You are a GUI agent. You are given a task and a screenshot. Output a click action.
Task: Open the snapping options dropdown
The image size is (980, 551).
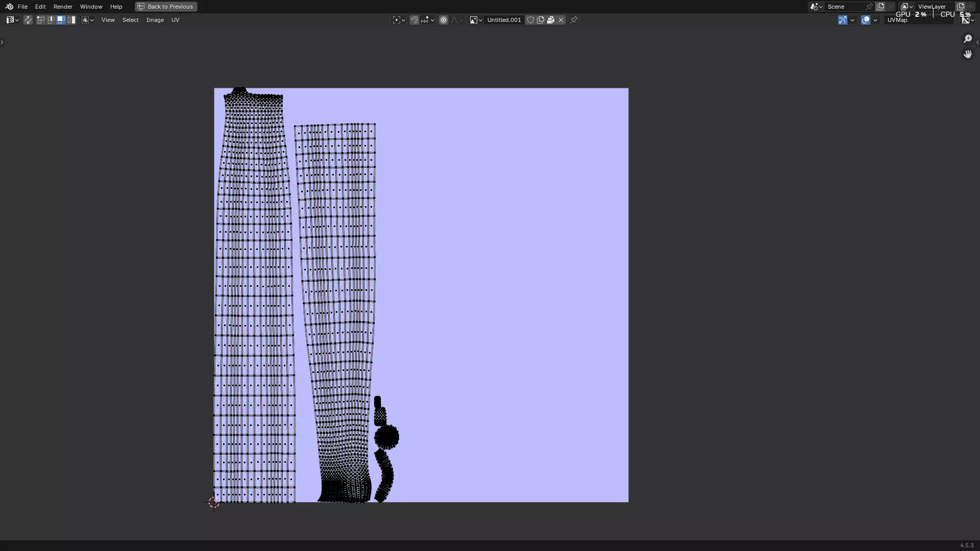click(427, 20)
